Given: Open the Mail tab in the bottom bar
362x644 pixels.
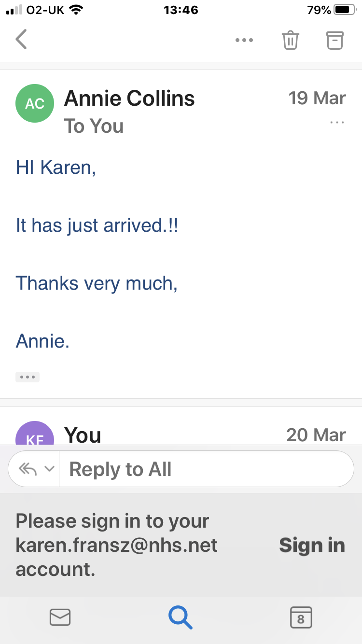Looking at the screenshot, I should pos(60,617).
